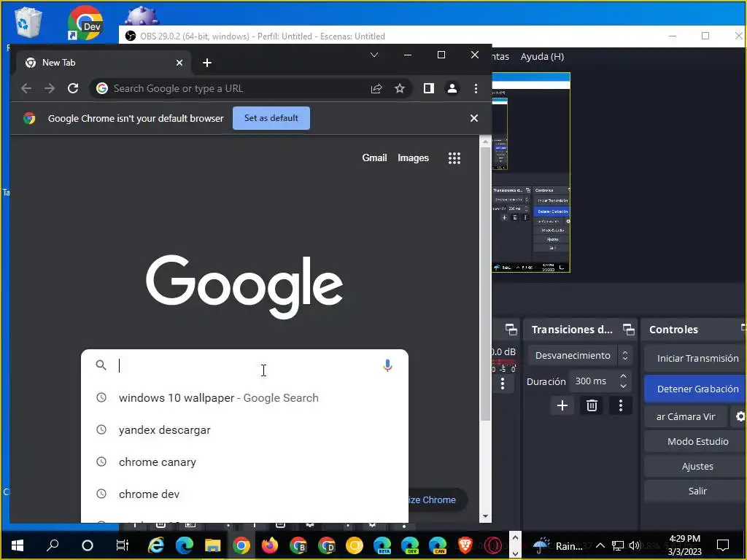Open Chrome Canary from taskbar

354,545
